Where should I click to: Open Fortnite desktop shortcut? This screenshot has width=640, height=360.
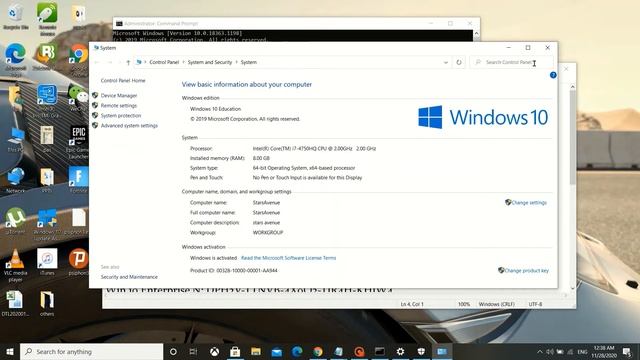78,180
